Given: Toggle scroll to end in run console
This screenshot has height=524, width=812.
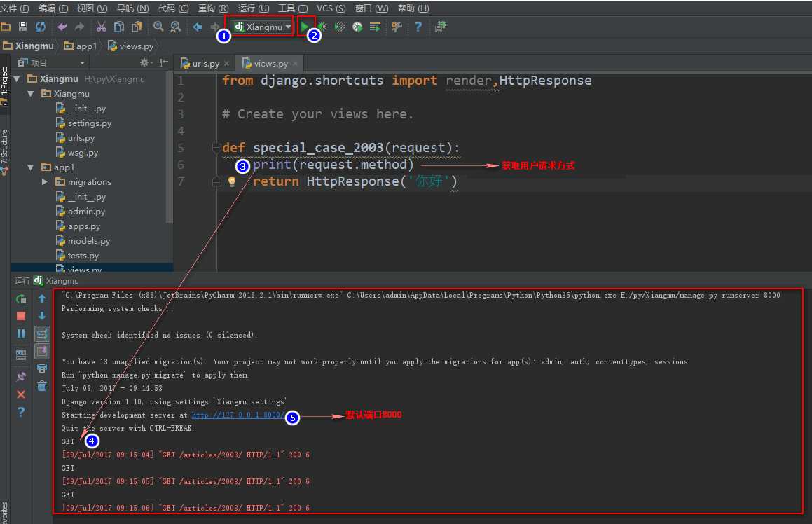Looking at the screenshot, I should [x=42, y=350].
